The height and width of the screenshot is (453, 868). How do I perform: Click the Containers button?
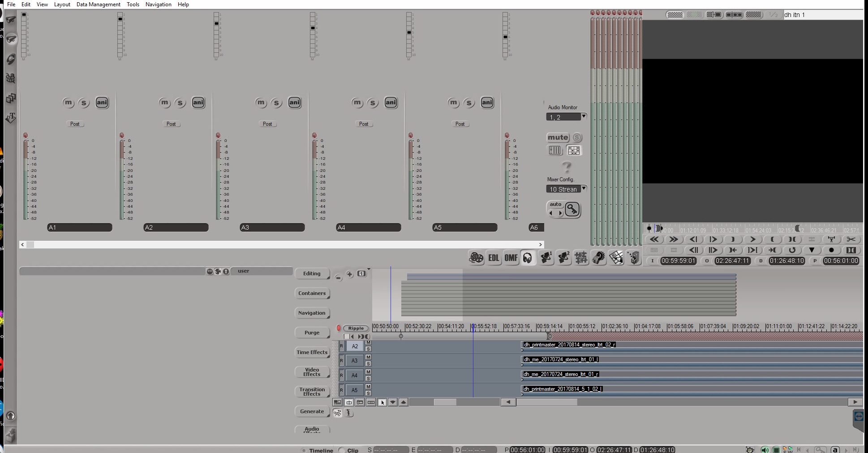pyautogui.click(x=312, y=293)
